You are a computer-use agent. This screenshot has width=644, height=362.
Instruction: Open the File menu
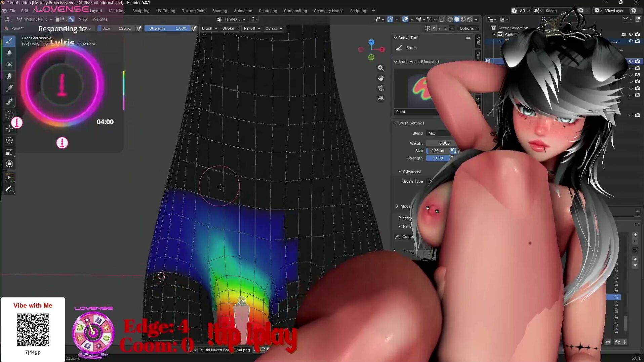point(13,11)
